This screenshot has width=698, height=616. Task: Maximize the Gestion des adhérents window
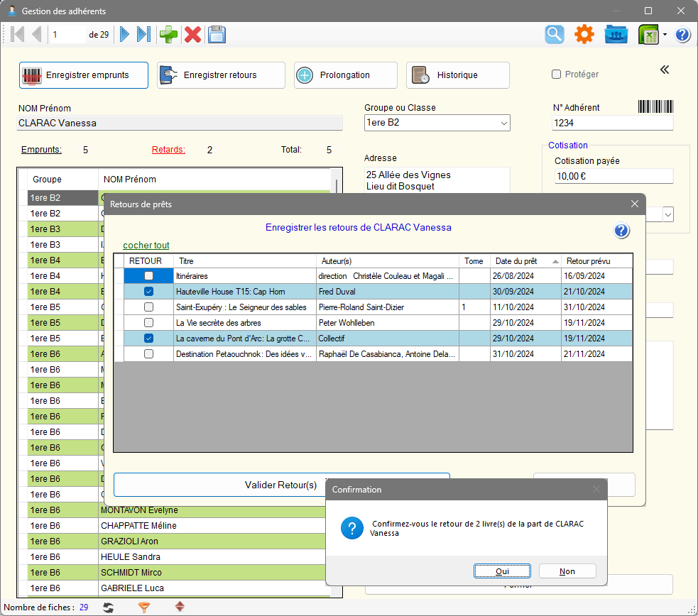pyautogui.click(x=648, y=11)
